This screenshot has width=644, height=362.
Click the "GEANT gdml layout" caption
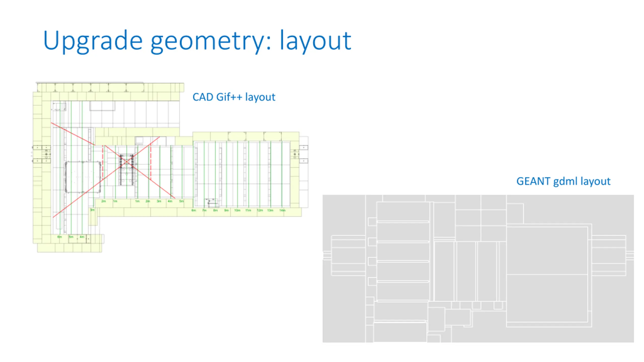point(563,182)
